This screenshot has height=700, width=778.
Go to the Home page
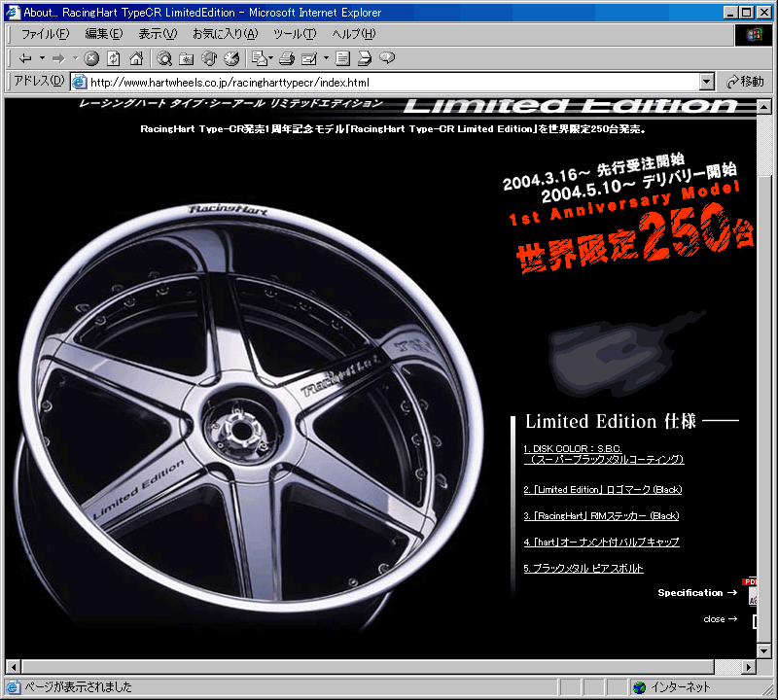[136, 58]
